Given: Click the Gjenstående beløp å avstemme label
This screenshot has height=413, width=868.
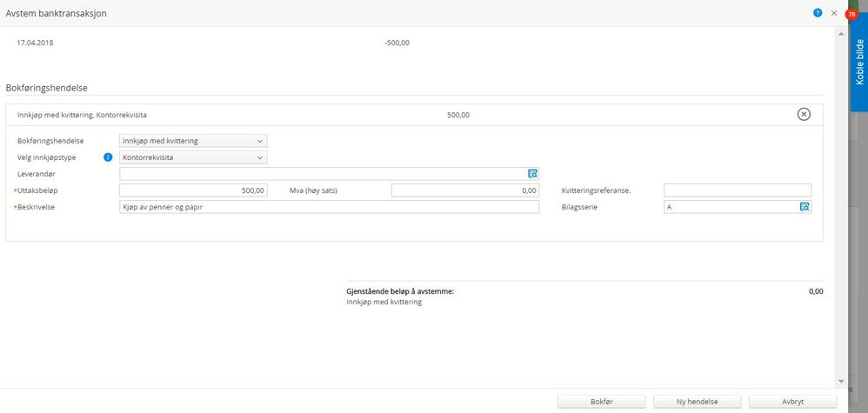Looking at the screenshot, I should click(400, 292).
